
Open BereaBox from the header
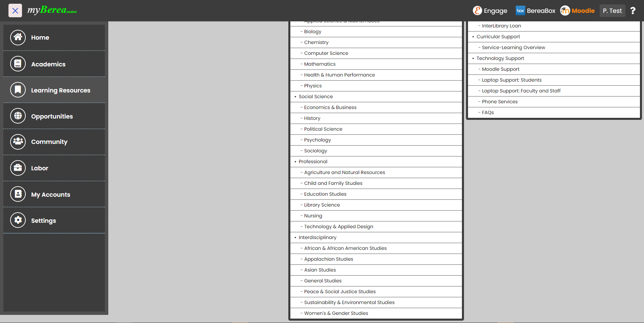coord(535,11)
